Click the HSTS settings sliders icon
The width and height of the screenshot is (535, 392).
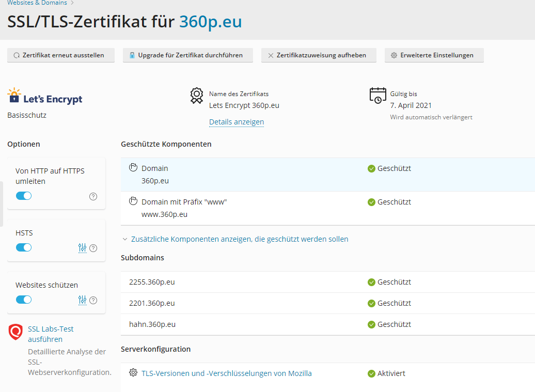[82, 248]
